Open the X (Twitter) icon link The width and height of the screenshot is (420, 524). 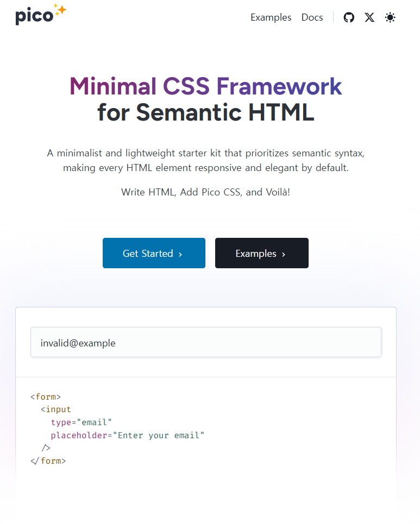coord(369,17)
